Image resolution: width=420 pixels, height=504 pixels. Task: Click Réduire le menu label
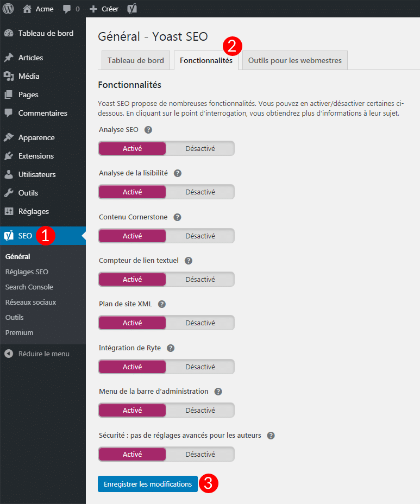click(43, 354)
